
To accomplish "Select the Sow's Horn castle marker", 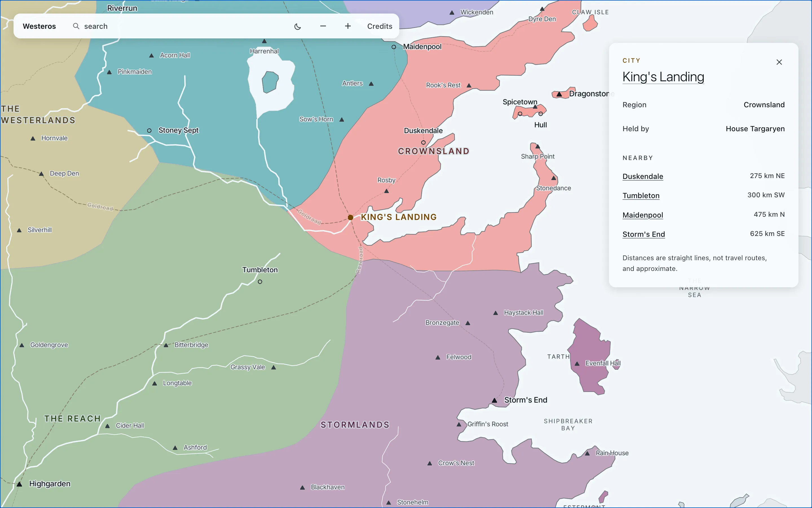I will 342,119.
